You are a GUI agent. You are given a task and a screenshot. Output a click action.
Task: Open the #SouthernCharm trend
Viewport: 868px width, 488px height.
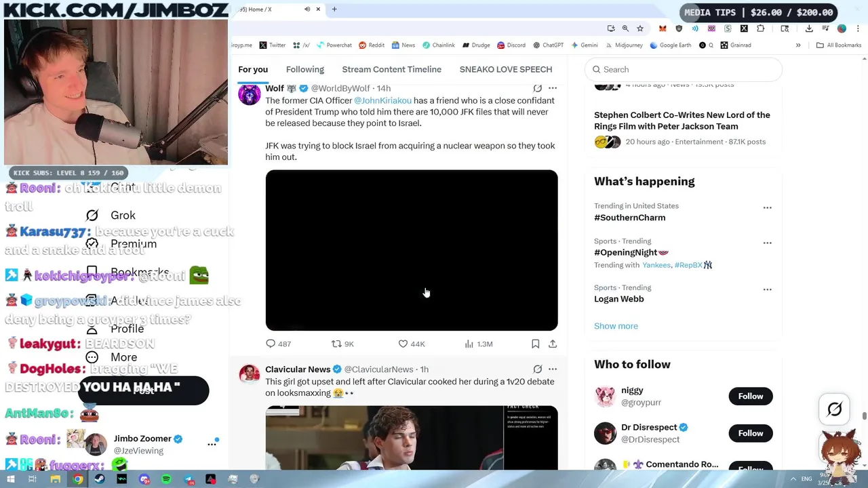pyautogui.click(x=630, y=218)
